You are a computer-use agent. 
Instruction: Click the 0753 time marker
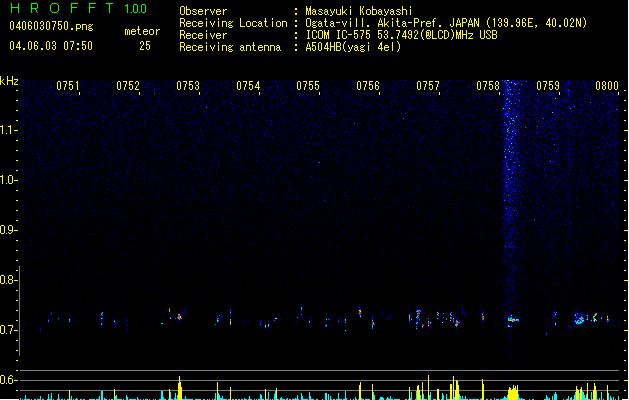[x=188, y=86]
